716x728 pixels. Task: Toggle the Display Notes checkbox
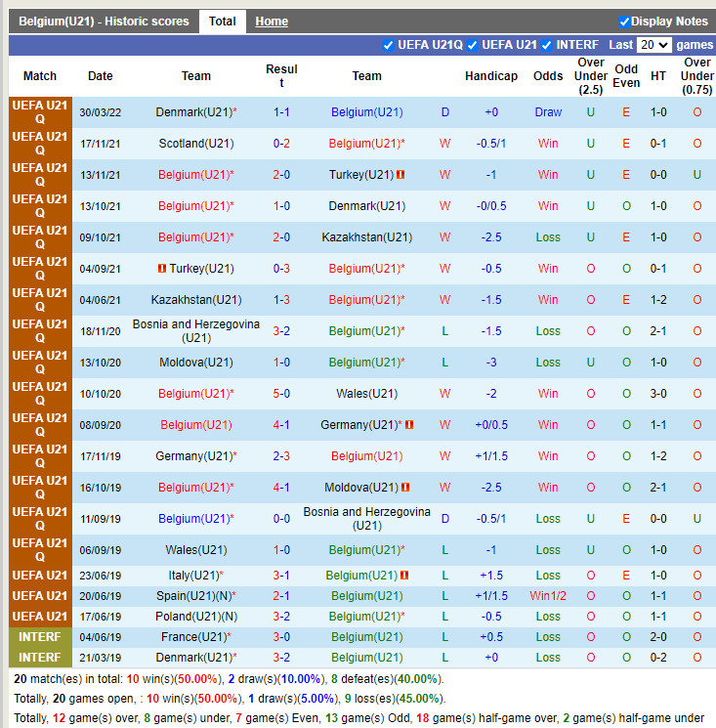(624, 21)
